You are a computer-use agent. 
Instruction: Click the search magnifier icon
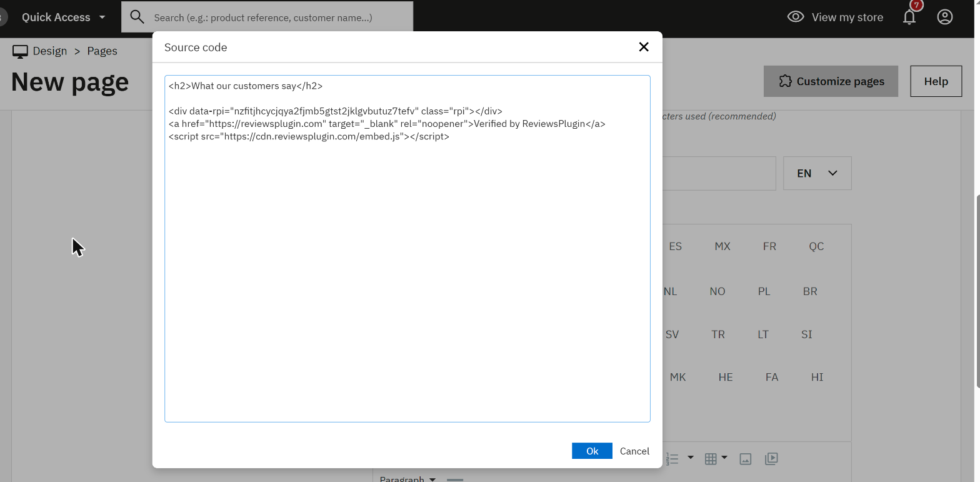point(137,17)
